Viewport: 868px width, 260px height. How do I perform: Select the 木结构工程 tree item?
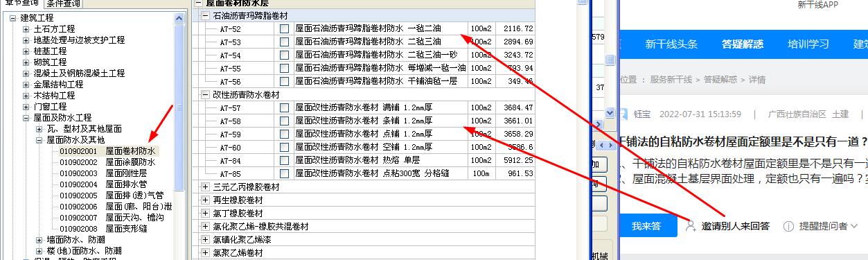[54, 96]
